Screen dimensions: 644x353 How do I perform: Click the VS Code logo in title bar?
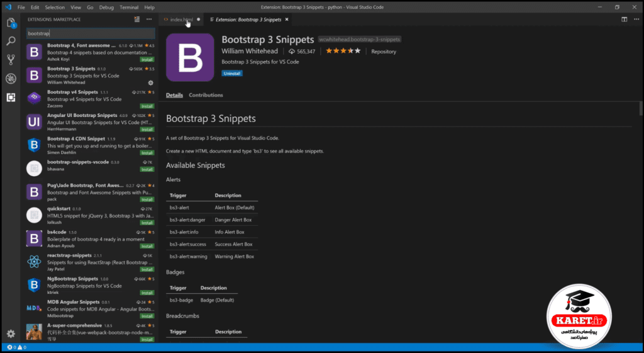[x=8, y=8]
